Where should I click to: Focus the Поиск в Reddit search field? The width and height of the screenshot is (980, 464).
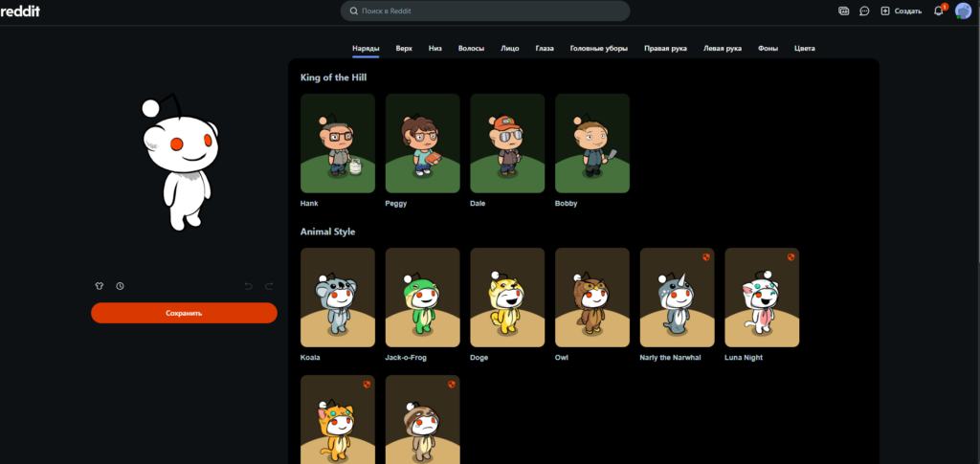(485, 11)
